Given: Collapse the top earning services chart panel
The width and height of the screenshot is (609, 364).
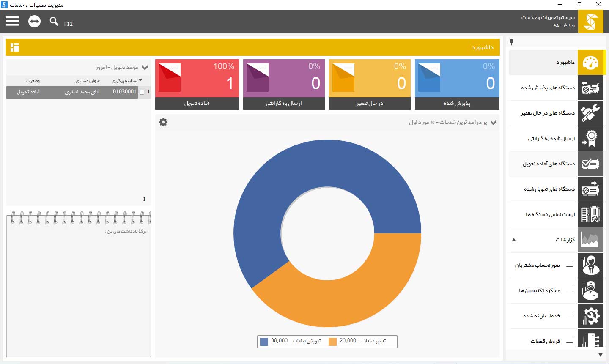Looking at the screenshot, I should coord(493,123).
